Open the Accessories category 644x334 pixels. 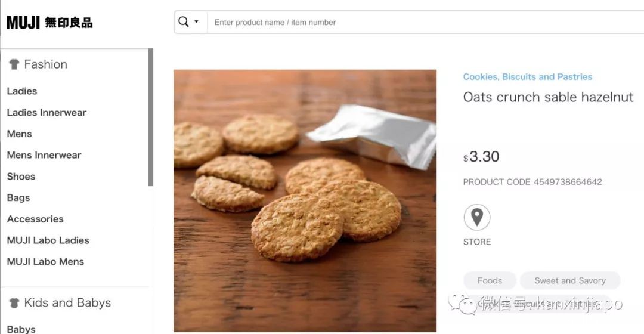(x=35, y=219)
